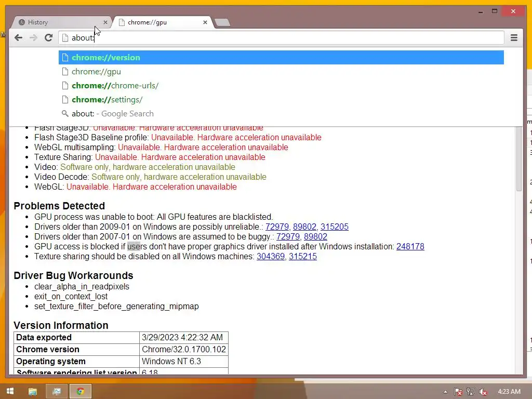The image size is (532, 399).
Task: Click the clear_alpha_in_readpixels entry
Action: tap(82, 286)
